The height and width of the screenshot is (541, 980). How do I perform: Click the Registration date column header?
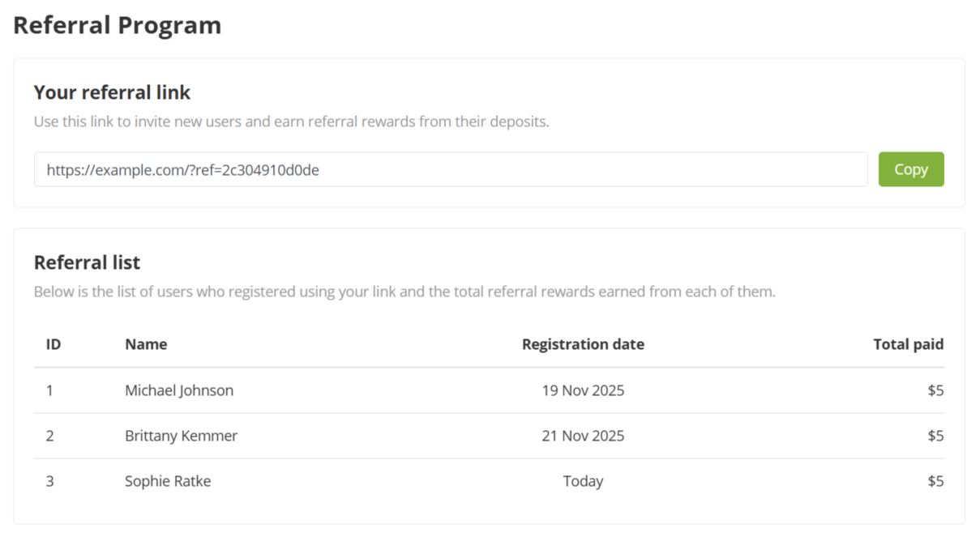(x=583, y=344)
